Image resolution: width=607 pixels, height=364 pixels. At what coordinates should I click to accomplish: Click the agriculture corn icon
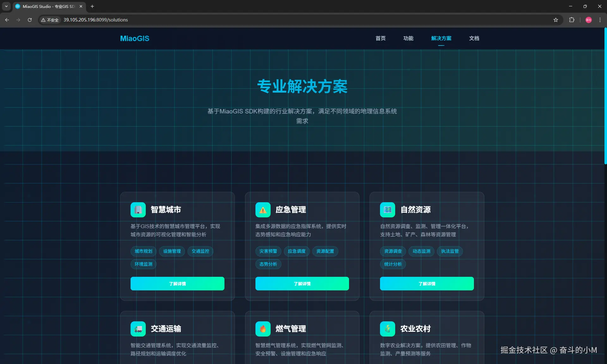[388, 329]
